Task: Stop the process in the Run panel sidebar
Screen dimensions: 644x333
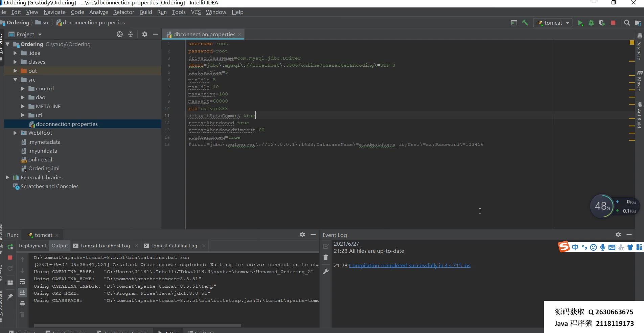Action: tap(10, 258)
